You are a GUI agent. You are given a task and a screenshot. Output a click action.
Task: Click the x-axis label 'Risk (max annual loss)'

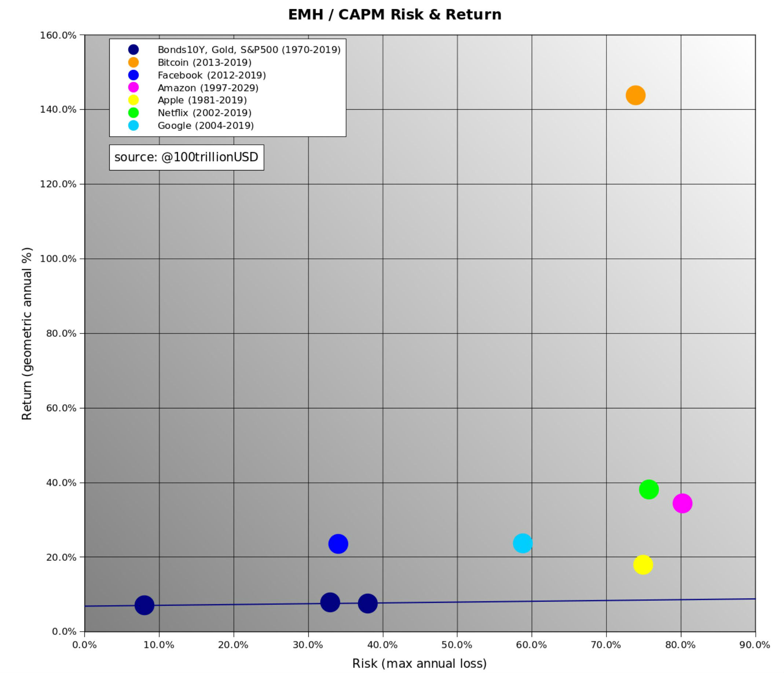[419, 663]
